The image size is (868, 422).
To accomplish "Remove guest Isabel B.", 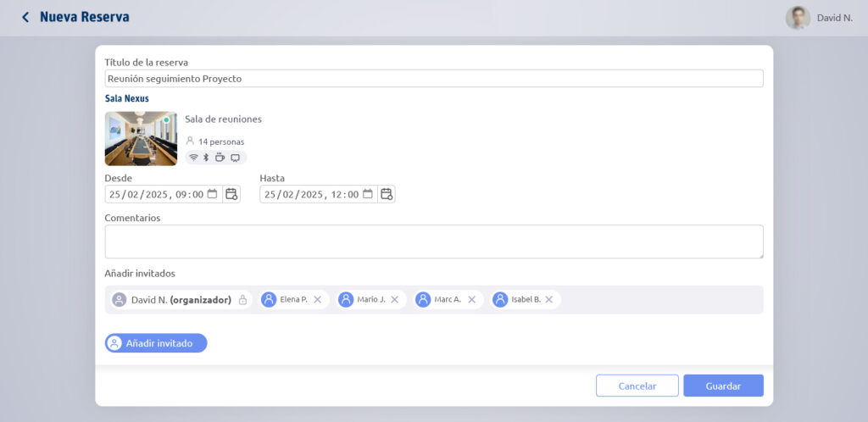I will (x=548, y=299).
